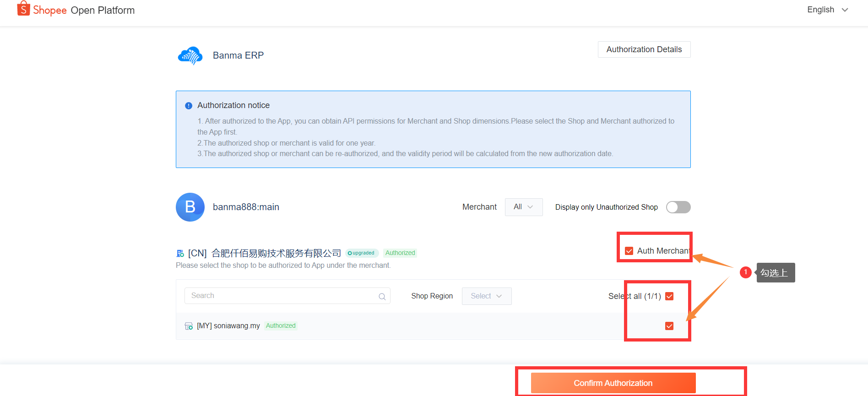
Task: Click the Banma ERP app name
Action: pyautogui.click(x=238, y=55)
